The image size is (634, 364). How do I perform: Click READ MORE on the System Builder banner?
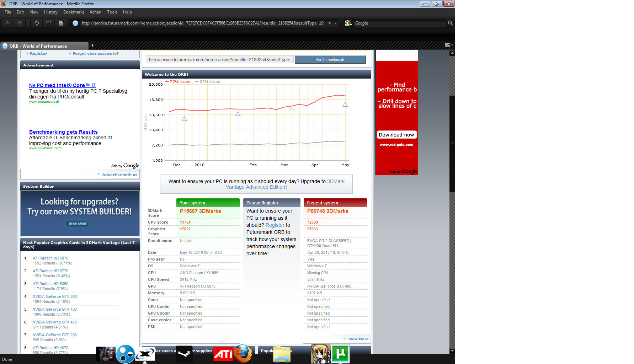(x=78, y=224)
